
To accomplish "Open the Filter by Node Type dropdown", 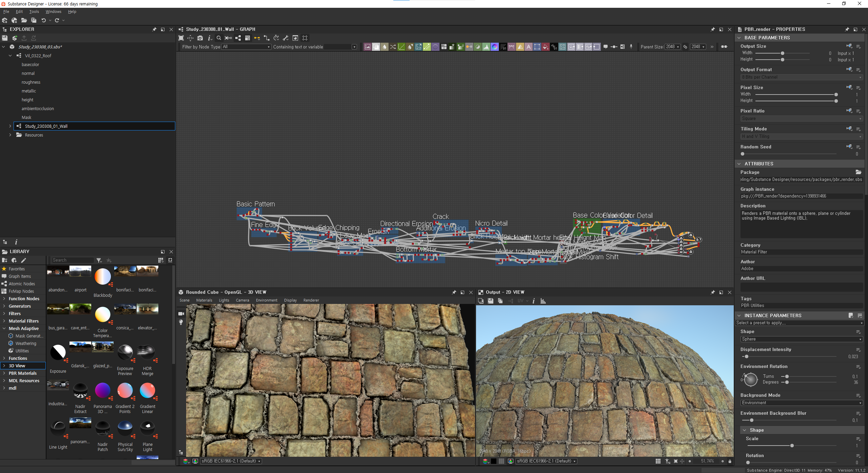I will pos(246,47).
